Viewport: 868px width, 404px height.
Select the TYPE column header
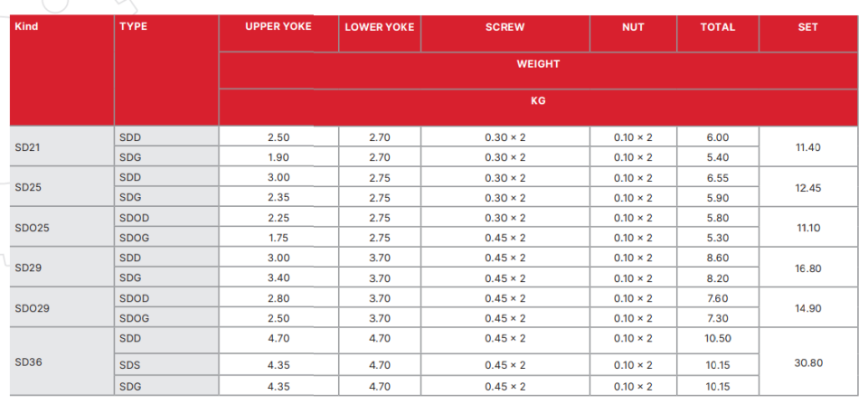(133, 27)
